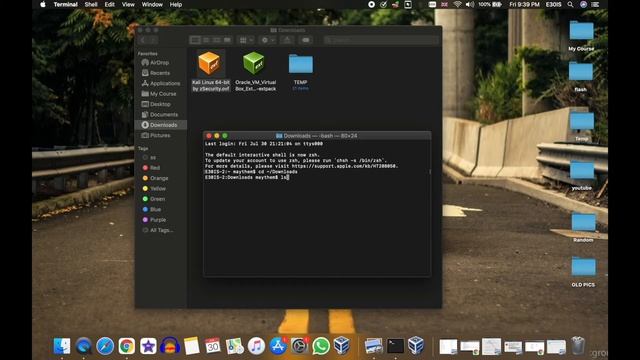Open Pictures in Finder sidebar
The image size is (640, 360).
[156, 135]
